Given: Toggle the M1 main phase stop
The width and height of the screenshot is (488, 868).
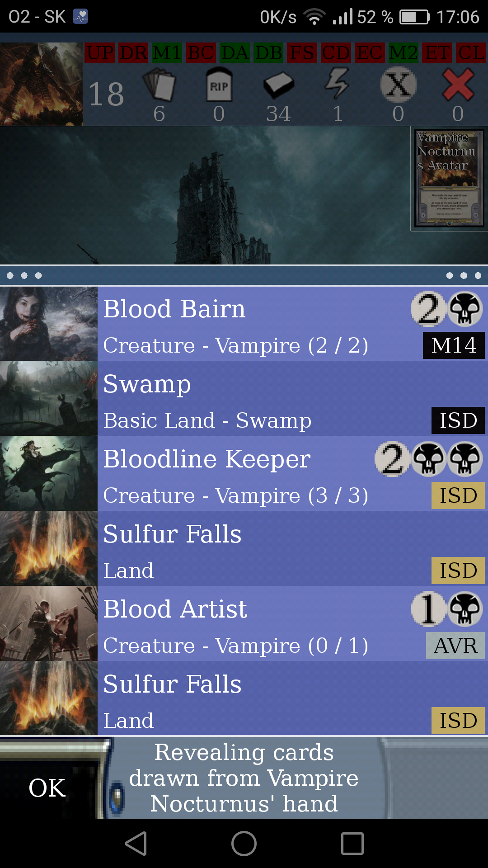Looking at the screenshot, I should coord(167,53).
